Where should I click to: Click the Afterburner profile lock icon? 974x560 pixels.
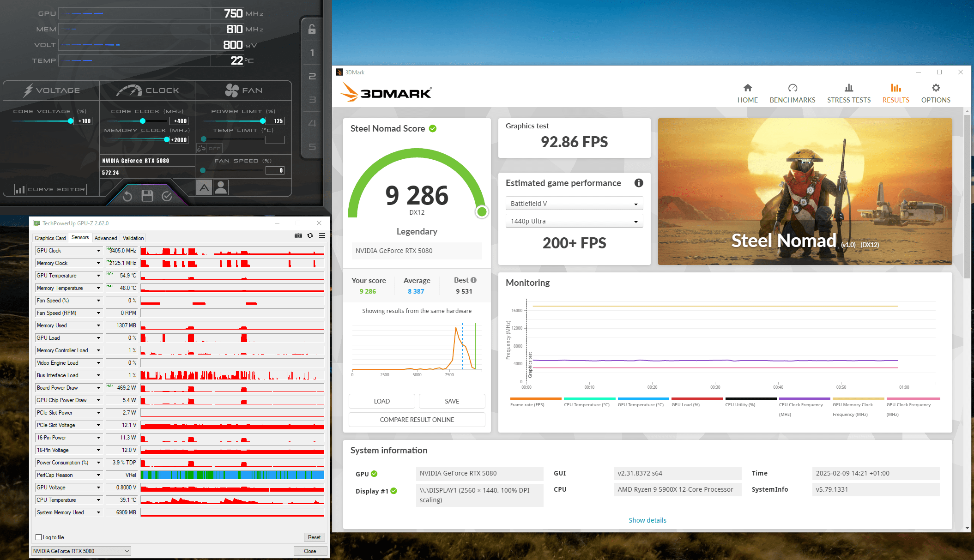(312, 30)
